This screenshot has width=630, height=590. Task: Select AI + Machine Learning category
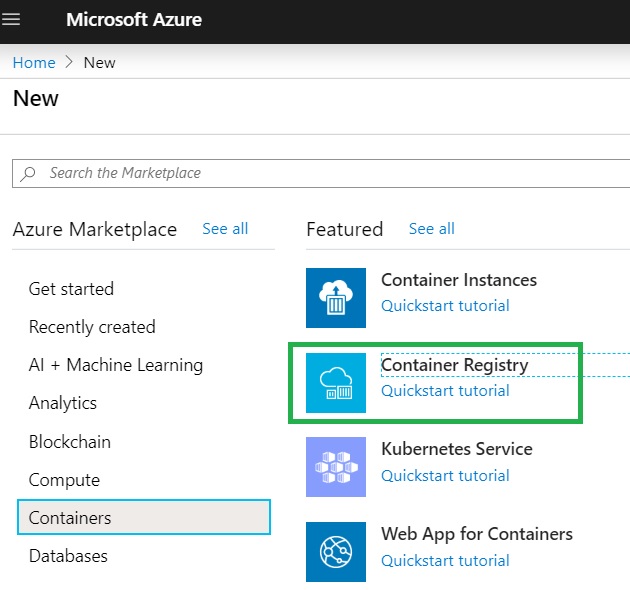(116, 365)
